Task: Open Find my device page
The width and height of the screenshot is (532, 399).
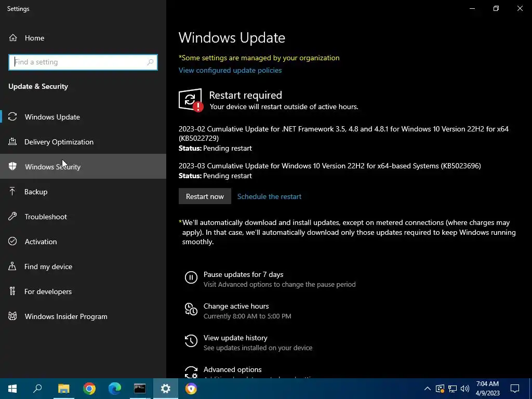Action: click(x=83, y=267)
